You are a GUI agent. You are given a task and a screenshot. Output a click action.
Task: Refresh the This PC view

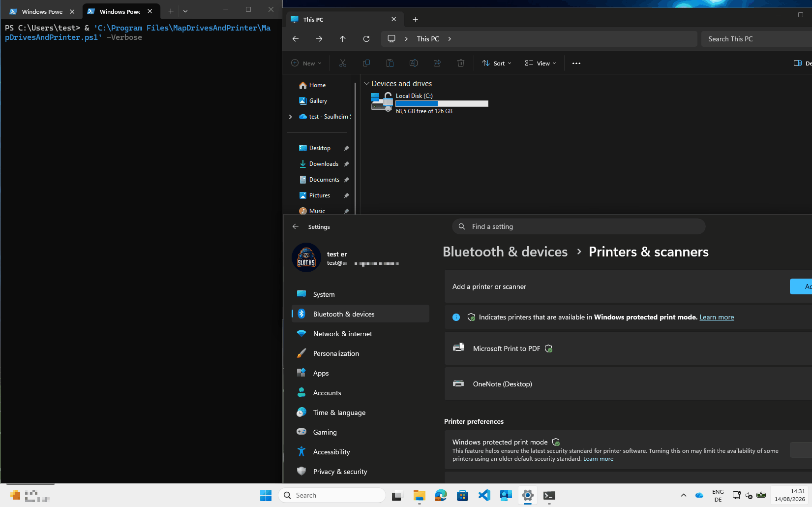pos(366,39)
